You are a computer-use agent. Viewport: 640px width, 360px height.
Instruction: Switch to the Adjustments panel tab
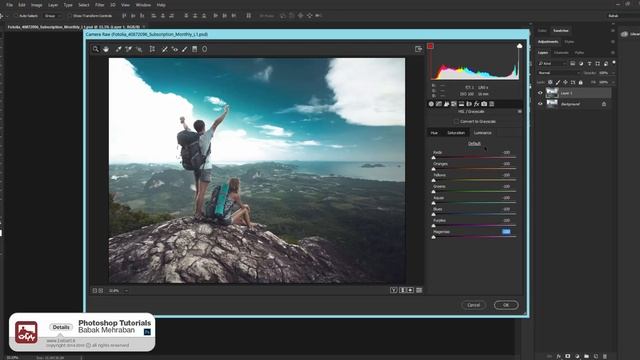coord(548,42)
